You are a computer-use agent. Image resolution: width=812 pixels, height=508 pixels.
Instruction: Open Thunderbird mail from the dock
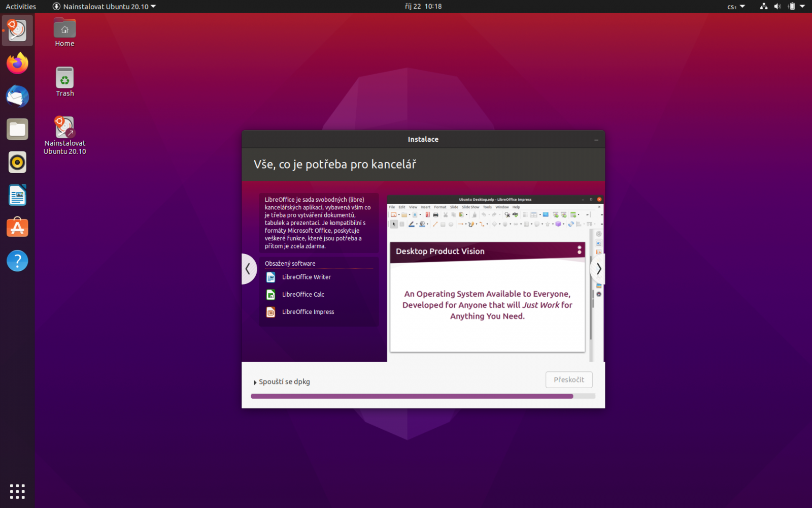(17, 96)
